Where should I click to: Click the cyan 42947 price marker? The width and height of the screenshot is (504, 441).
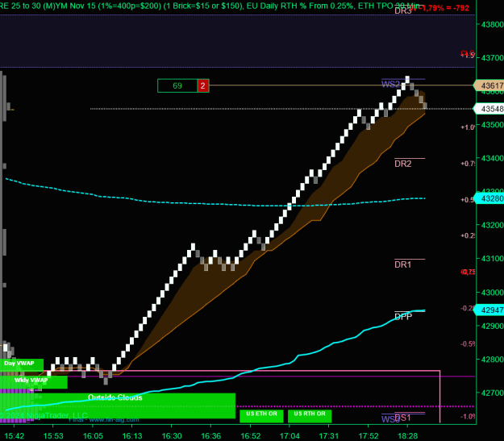point(489,310)
